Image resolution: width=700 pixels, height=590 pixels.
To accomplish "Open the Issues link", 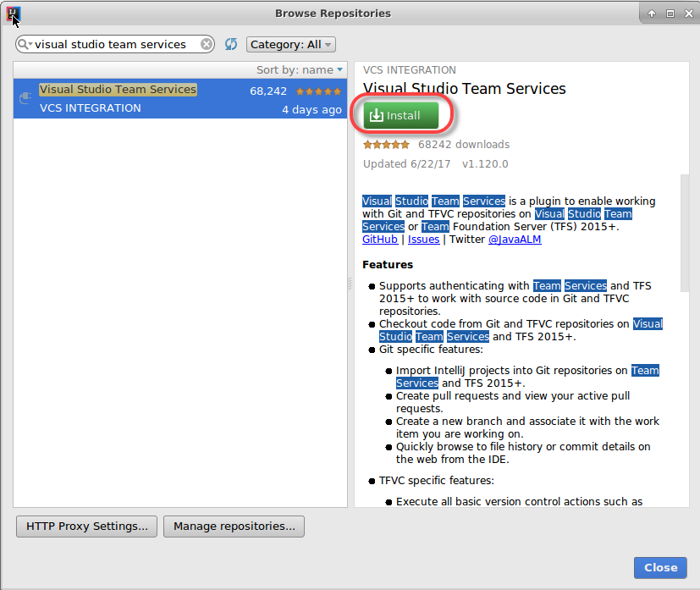I will 424,240.
